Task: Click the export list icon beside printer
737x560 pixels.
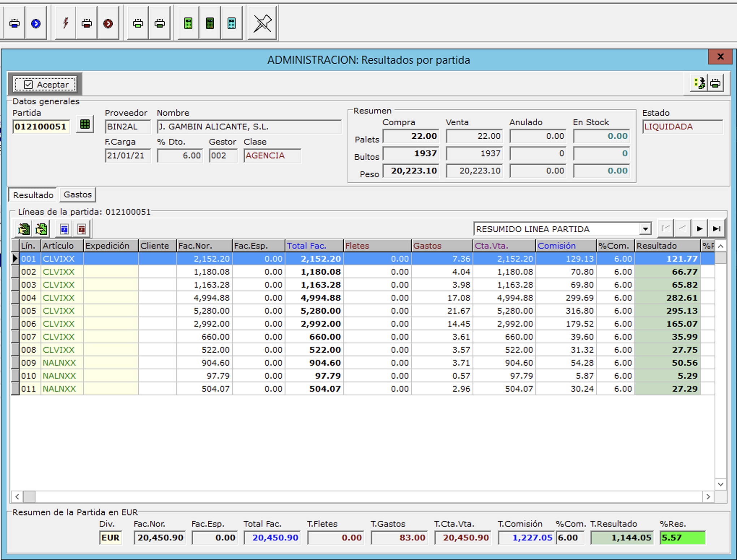Action: click(699, 83)
